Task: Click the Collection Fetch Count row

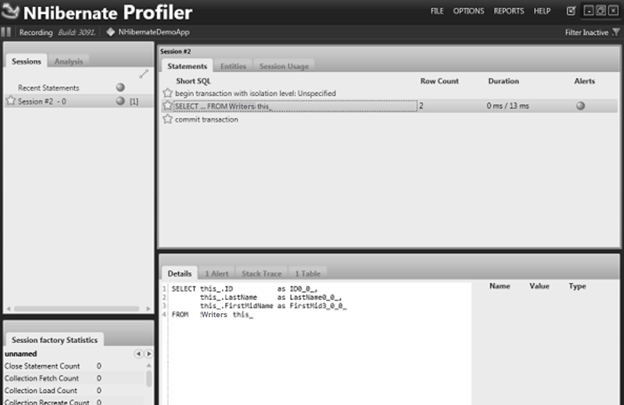Action: pyautogui.click(x=74, y=378)
